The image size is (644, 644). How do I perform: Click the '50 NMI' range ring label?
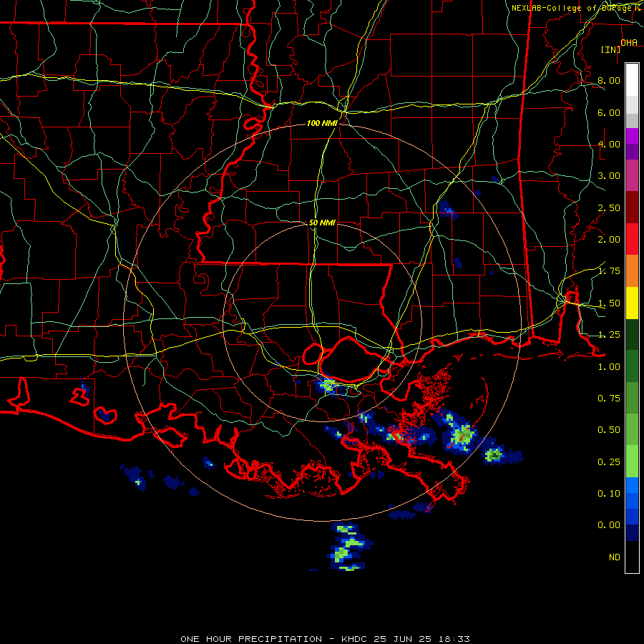(x=322, y=223)
